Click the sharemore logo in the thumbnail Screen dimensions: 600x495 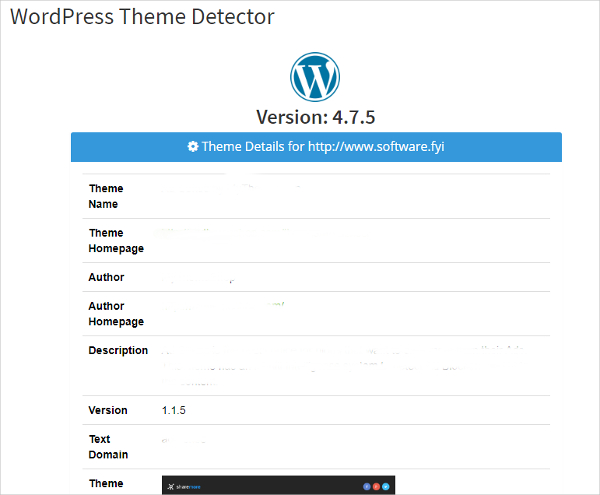[x=184, y=487]
